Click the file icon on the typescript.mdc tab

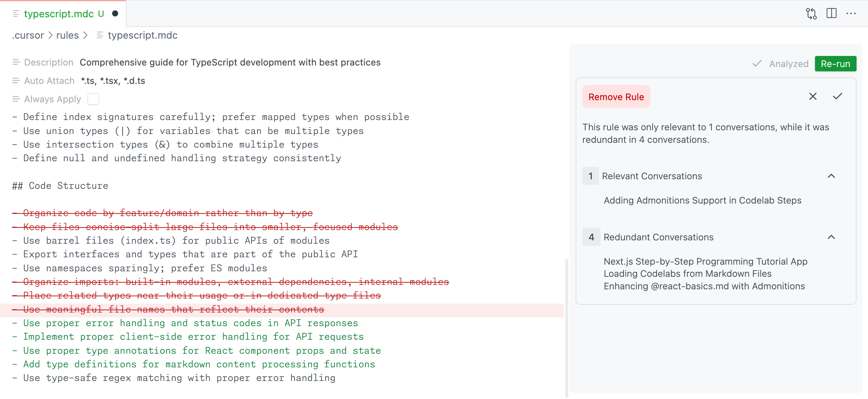pyautogui.click(x=15, y=14)
